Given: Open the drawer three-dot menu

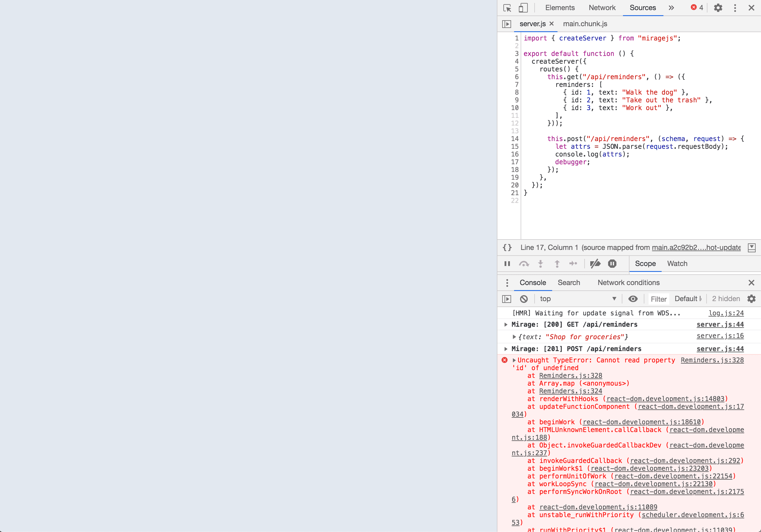Looking at the screenshot, I should pos(507,283).
